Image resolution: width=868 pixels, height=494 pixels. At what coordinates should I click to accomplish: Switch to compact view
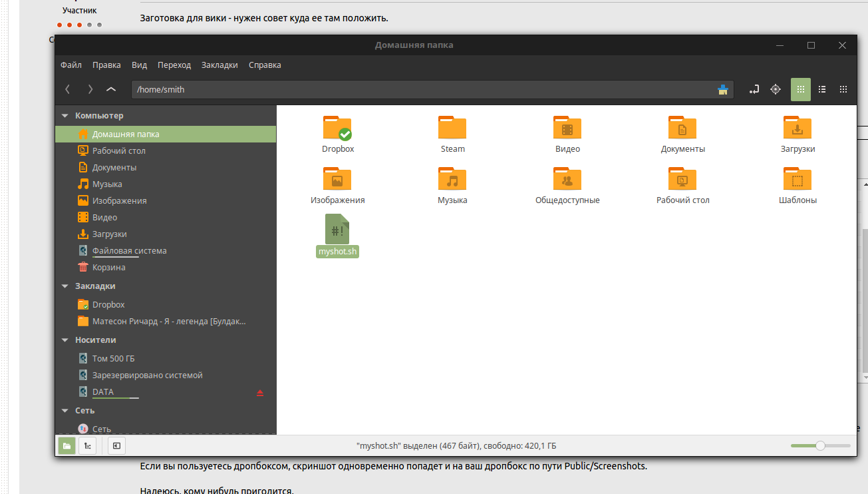[843, 89]
